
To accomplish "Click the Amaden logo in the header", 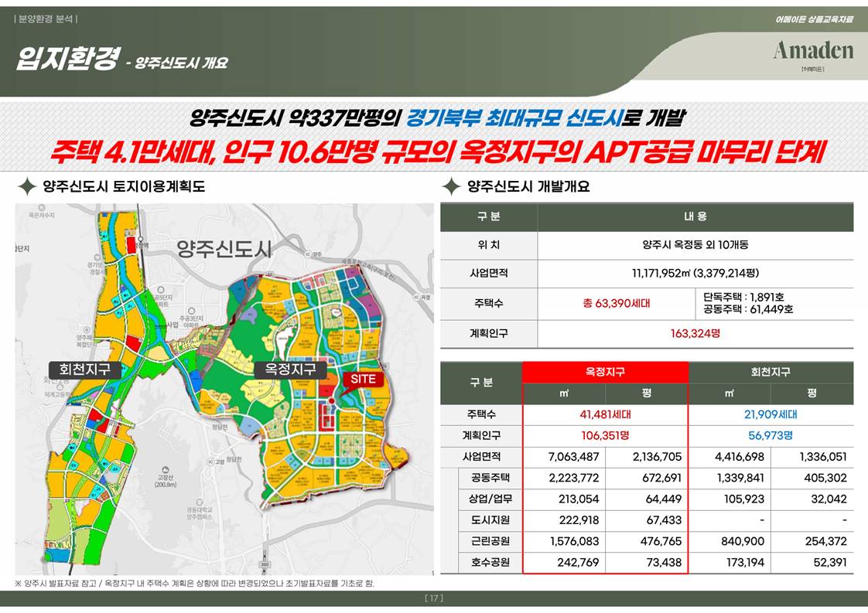I will [x=812, y=51].
